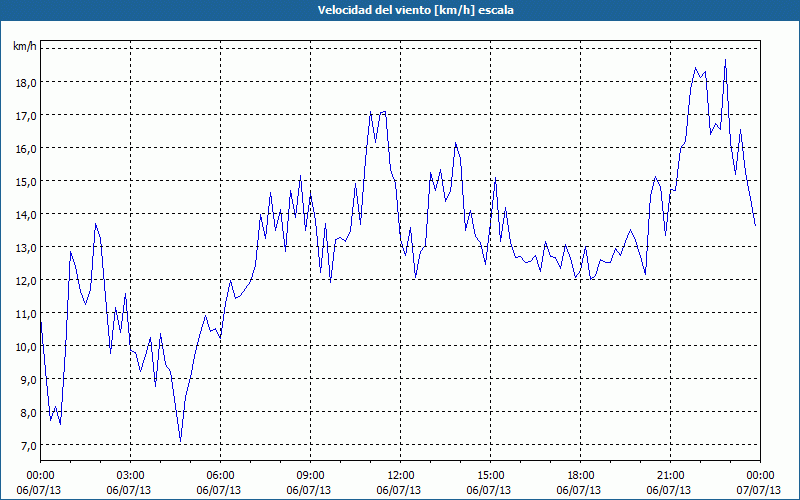Screen dimensions: 800x500
Task: Click the 'km/h' unit label
Action: coord(25,47)
